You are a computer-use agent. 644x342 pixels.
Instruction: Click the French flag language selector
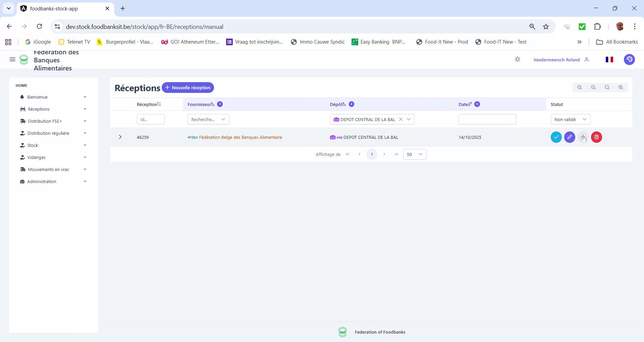click(609, 59)
